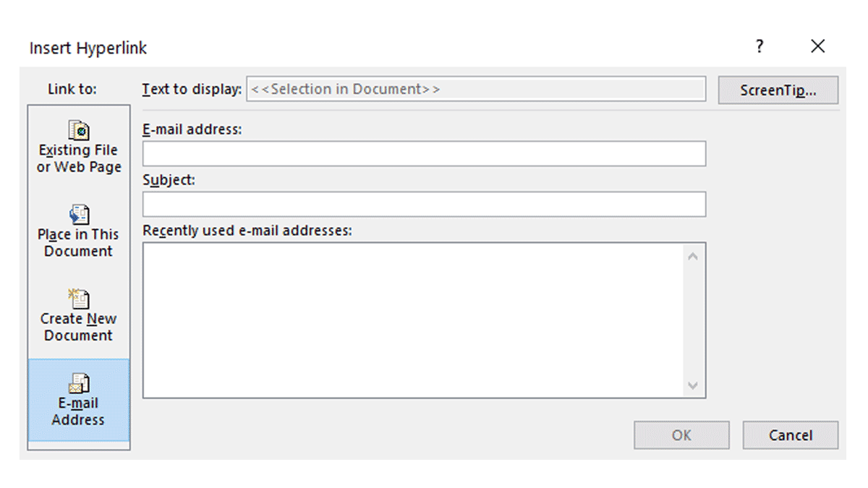Image resolution: width=868 pixels, height=488 pixels.
Task: Click the scroll down arrow in recent addresses list
Action: tap(692, 385)
